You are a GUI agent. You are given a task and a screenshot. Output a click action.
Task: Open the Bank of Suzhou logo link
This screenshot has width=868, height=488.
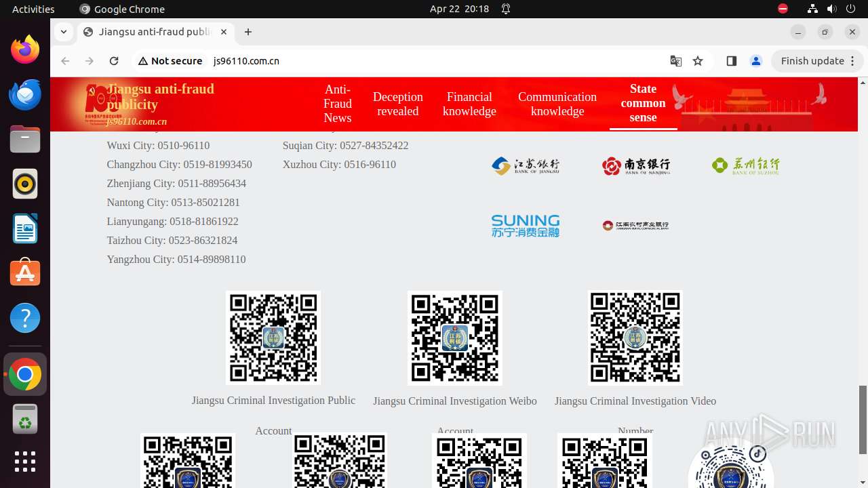[x=746, y=165]
